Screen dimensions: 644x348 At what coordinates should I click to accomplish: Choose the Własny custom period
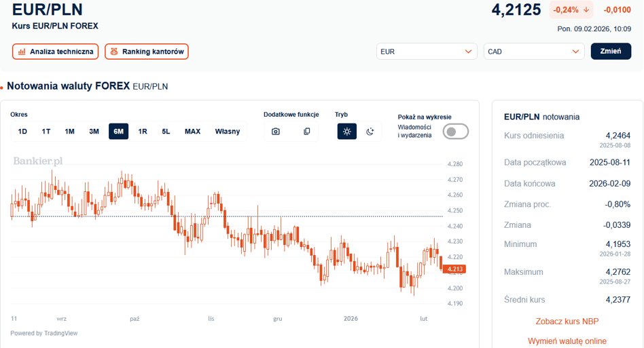[227, 132]
